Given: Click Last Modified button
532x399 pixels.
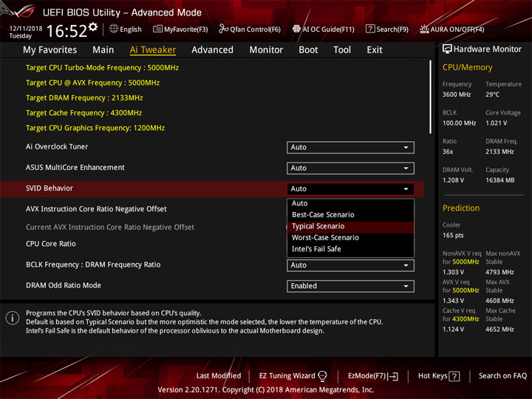Looking at the screenshot, I should pos(219,376).
